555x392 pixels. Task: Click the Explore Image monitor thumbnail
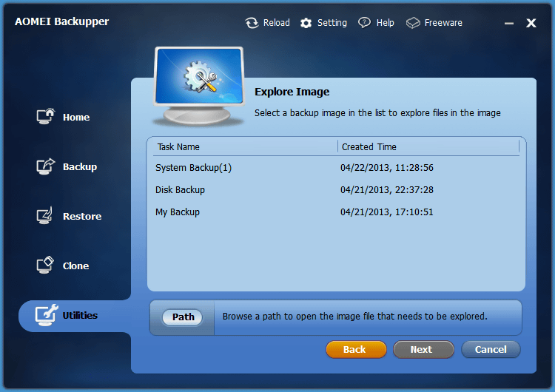tap(198, 86)
